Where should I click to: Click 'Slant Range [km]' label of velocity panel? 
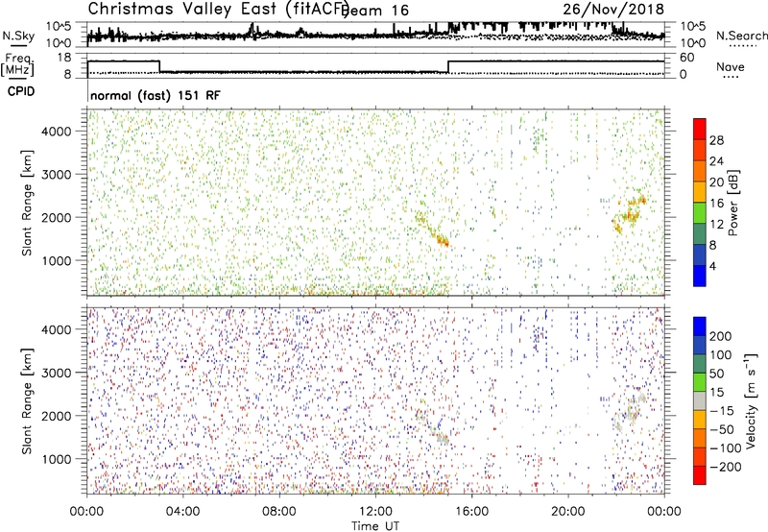pos(27,401)
